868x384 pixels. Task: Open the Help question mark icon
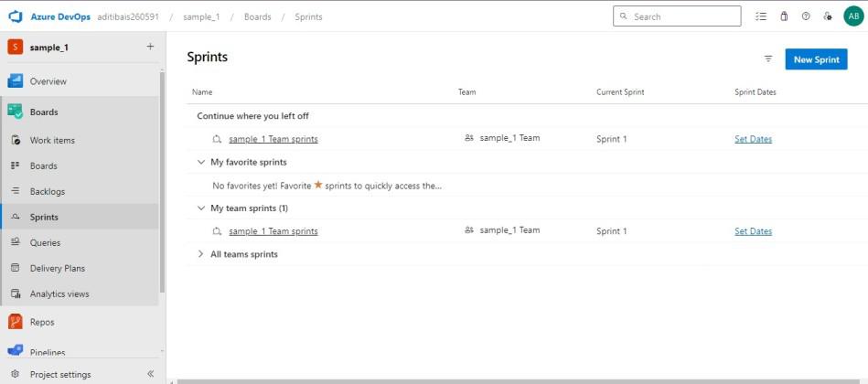pyautogui.click(x=806, y=16)
